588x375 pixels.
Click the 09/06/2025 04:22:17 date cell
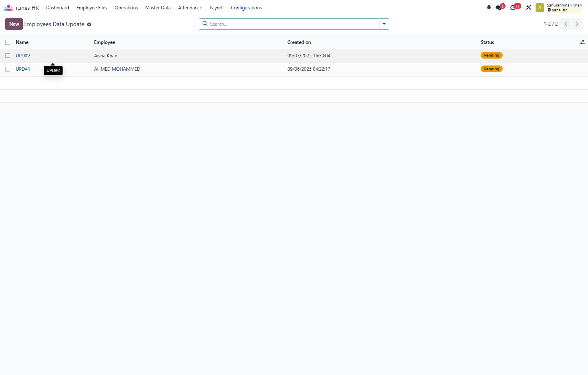pyautogui.click(x=309, y=69)
